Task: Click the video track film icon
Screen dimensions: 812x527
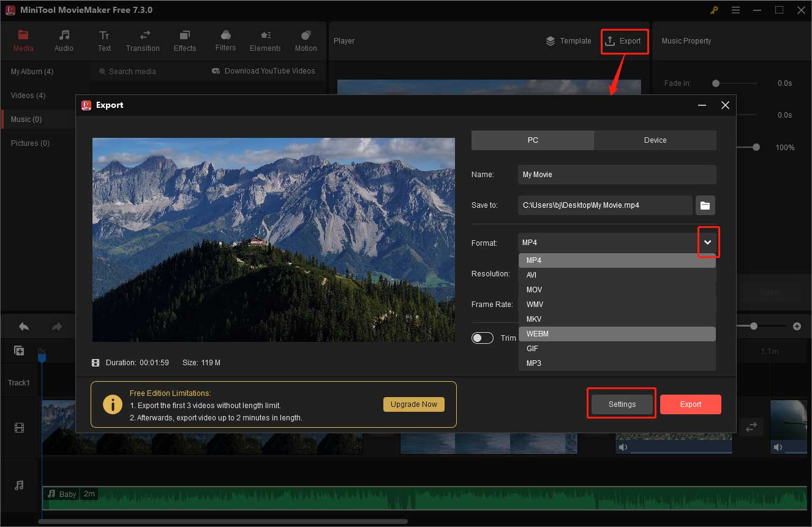Action: [x=19, y=428]
